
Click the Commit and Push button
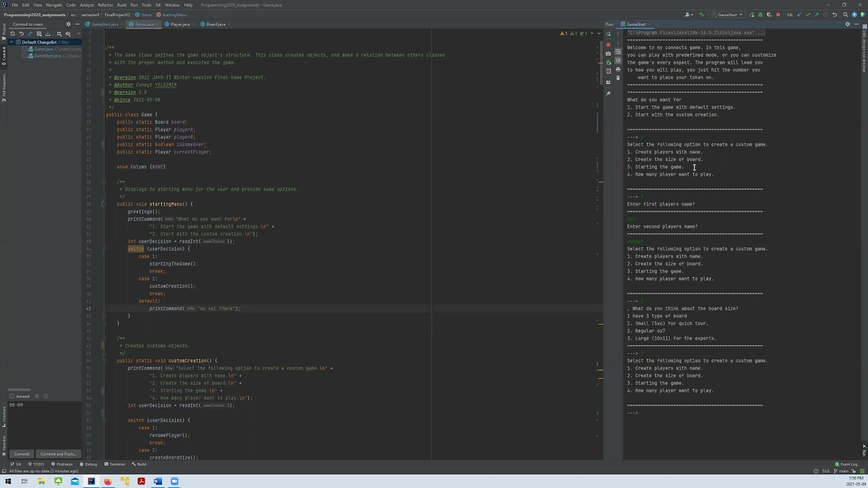click(58, 454)
